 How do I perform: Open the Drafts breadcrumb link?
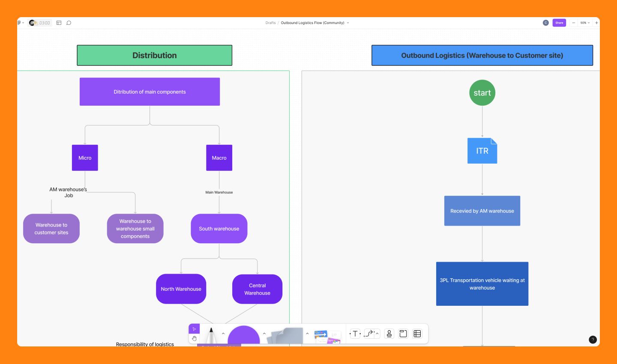click(x=270, y=23)
